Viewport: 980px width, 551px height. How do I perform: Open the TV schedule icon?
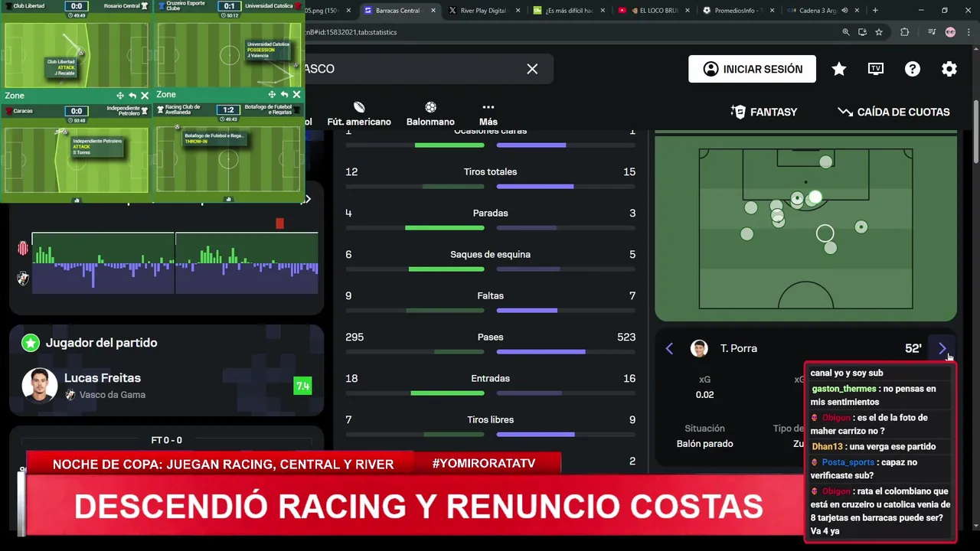(876, 69)
